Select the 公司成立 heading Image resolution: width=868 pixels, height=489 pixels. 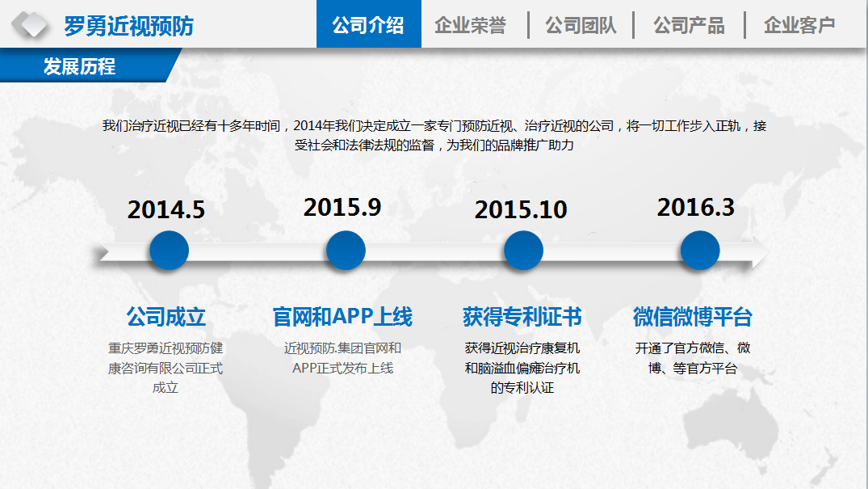point(166,317)
